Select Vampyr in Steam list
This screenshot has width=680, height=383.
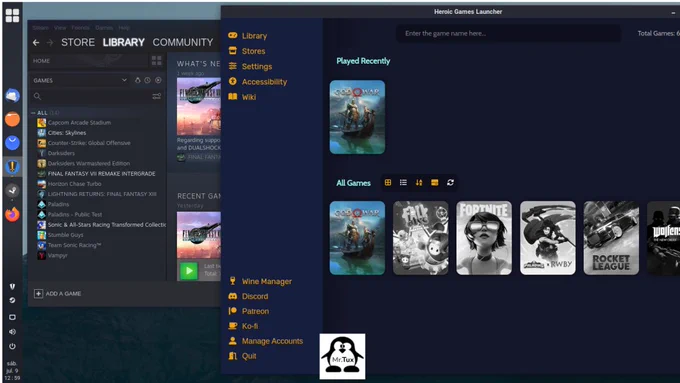click(52, 255)
